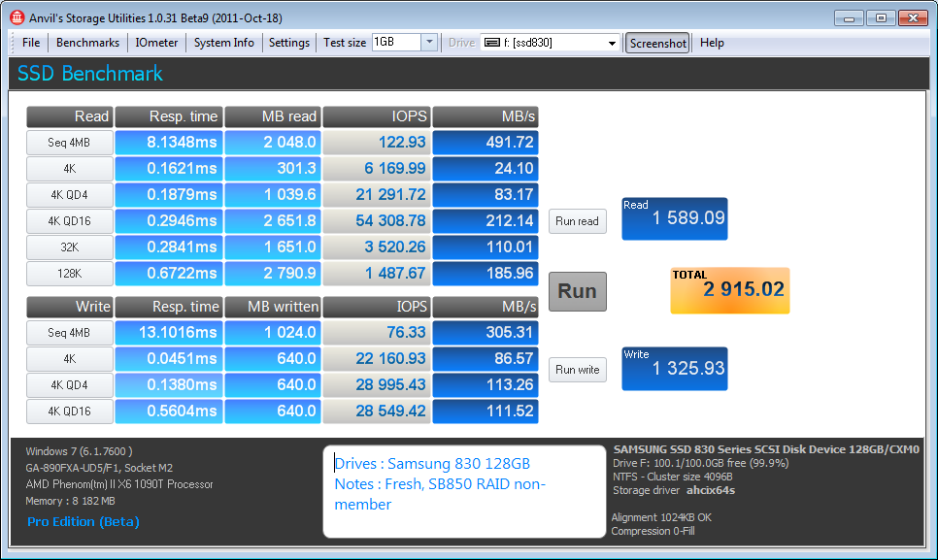Open the drive selector dropdown arrow

[612, 43]
